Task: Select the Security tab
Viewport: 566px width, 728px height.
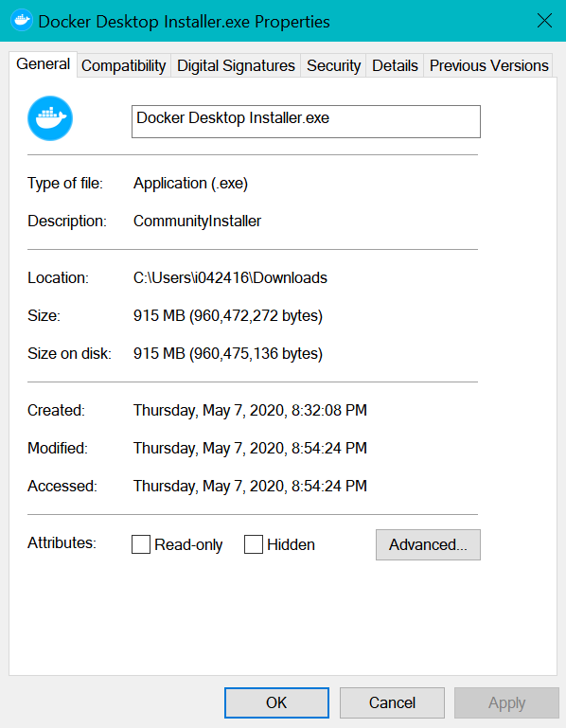Action: coord(333,65)
